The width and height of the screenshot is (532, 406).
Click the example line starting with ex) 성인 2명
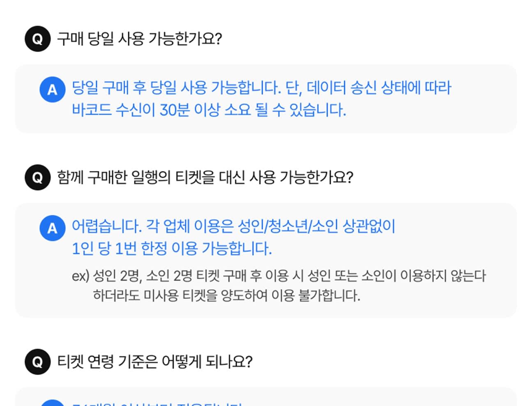coord(279,276)
